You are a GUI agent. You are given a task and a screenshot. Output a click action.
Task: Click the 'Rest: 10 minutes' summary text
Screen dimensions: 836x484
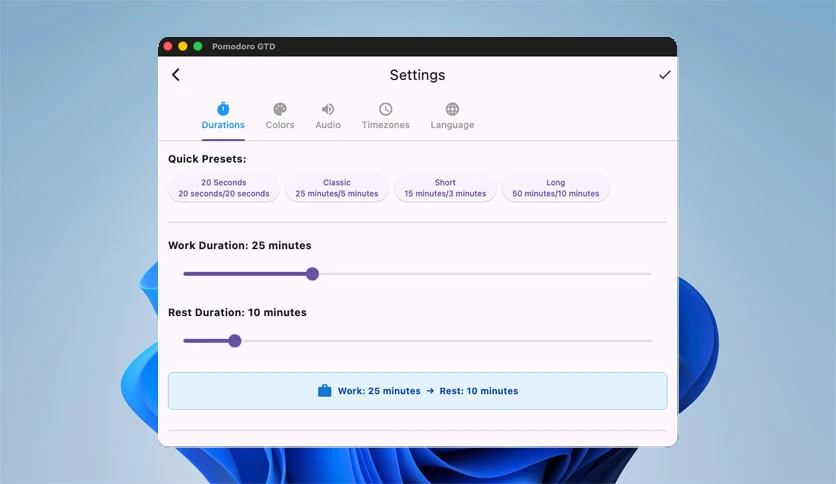coord(479,391)
